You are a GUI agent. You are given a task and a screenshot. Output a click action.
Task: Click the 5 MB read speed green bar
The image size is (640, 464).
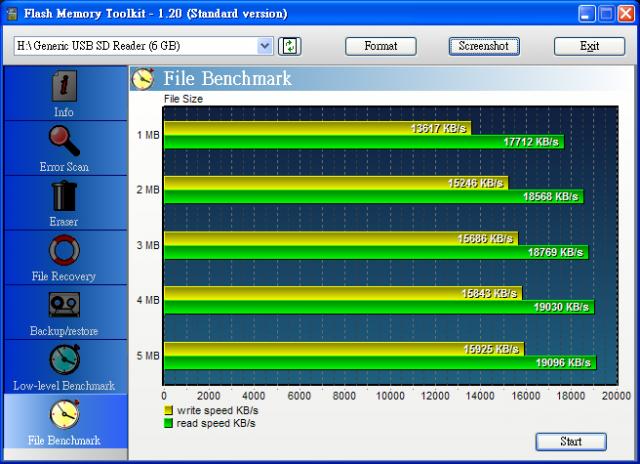click(x=380, y=363)
